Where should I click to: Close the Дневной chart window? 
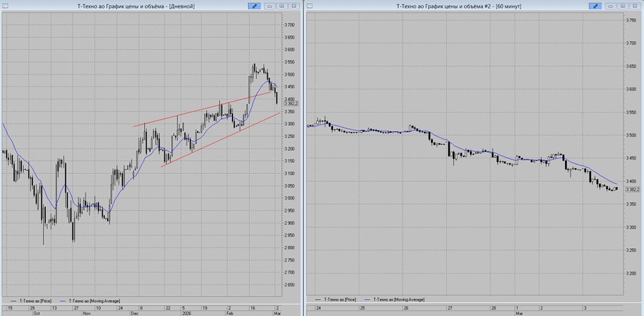click(x=294, y=6)
